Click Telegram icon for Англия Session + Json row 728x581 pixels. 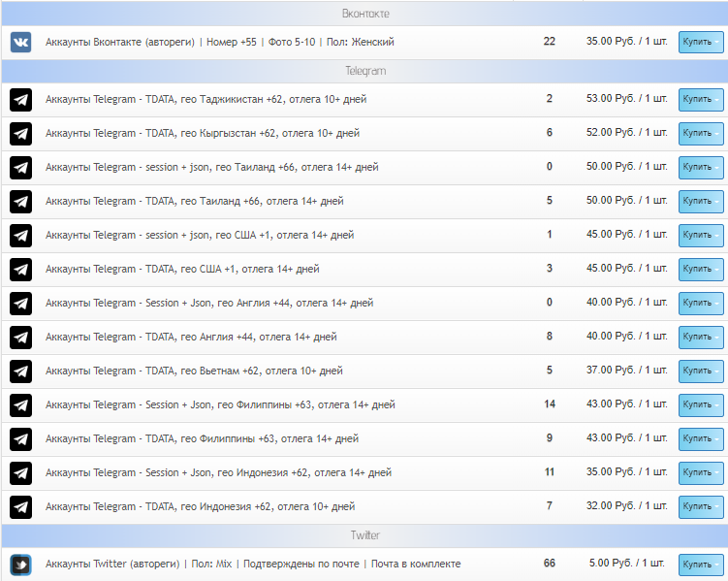[x=21, y=303]
